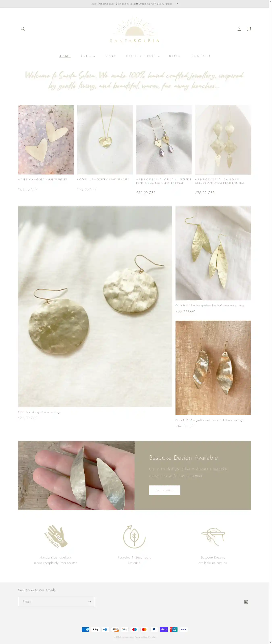The image size is (272, 644).
Task: Expand the Collections menu dropdown
Action: click(x=143, y=56)
